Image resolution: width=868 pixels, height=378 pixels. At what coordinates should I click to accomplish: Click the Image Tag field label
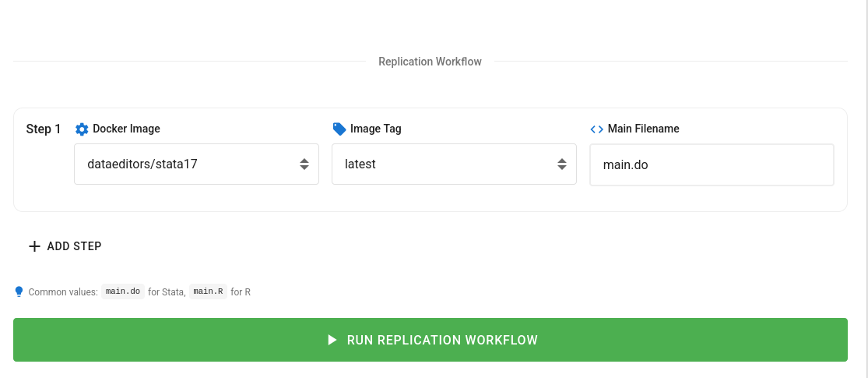point(375,129)
